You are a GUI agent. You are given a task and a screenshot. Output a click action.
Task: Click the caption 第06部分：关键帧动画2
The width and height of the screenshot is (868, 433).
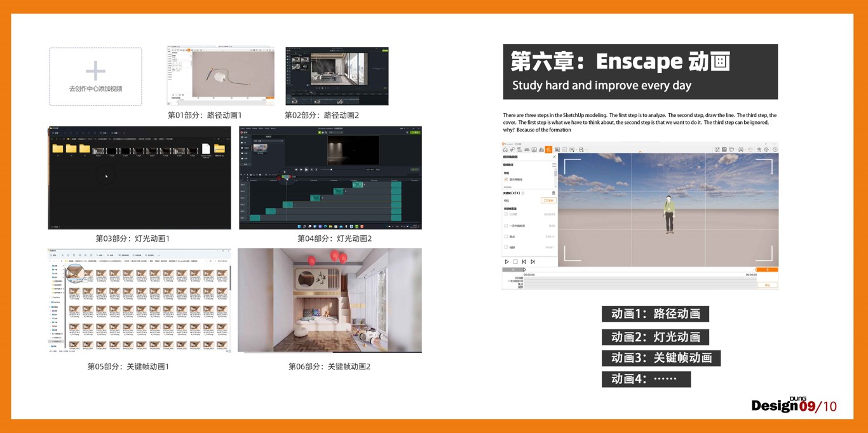click(329, 366)
